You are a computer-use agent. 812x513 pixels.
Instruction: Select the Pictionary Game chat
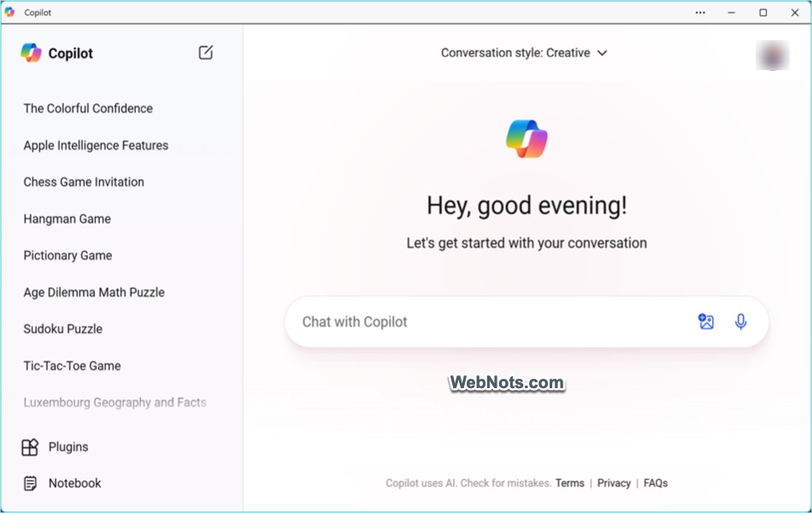[68, 256]
